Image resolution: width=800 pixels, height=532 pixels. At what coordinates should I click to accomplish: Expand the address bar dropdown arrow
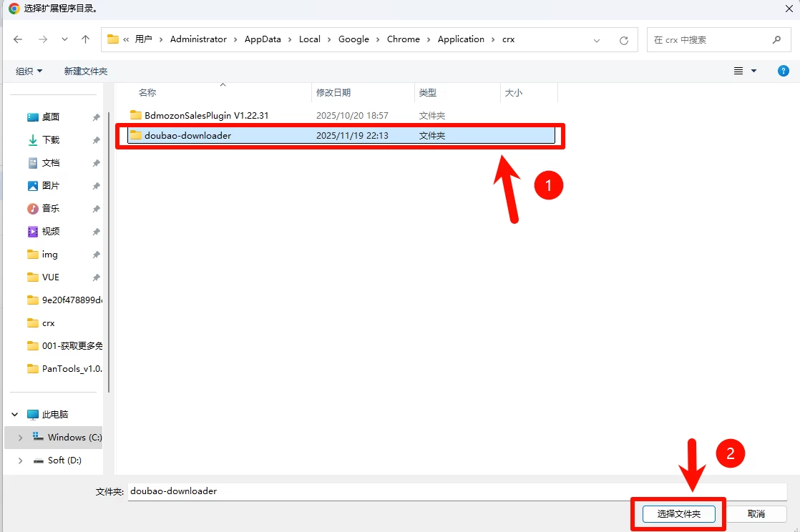pyautogui.click(x=597, y=40)
